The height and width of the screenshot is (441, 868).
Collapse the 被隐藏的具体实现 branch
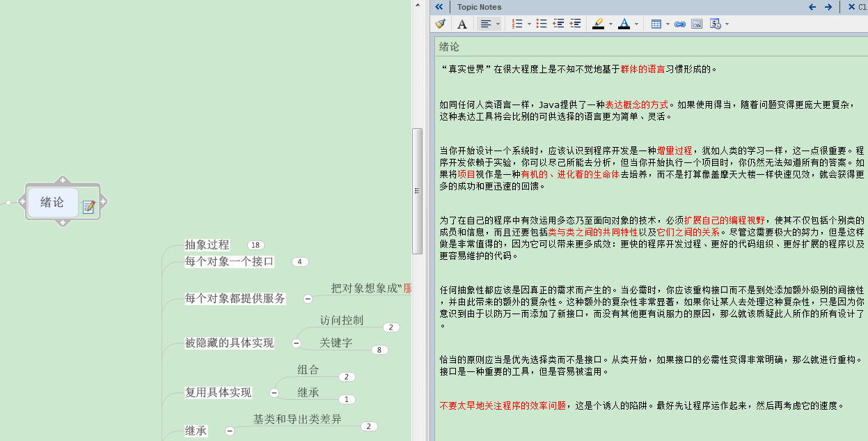pyautogui.click(x=296, y=343)
